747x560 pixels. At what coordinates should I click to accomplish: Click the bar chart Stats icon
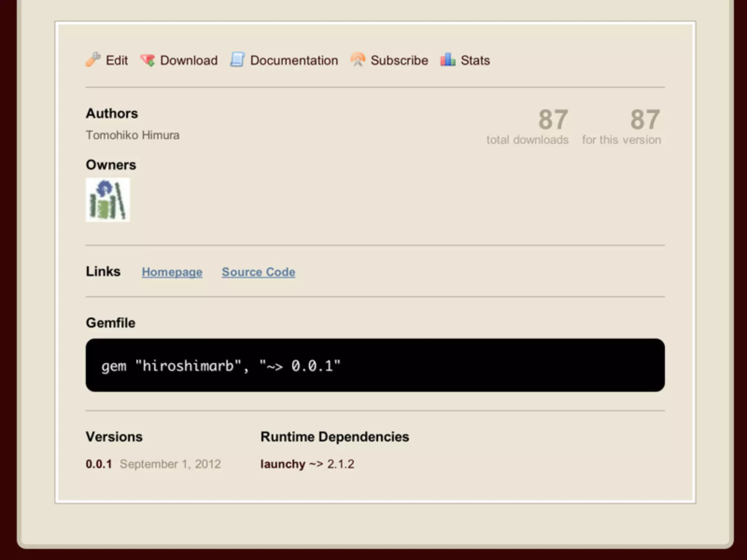tap(448, 60)
